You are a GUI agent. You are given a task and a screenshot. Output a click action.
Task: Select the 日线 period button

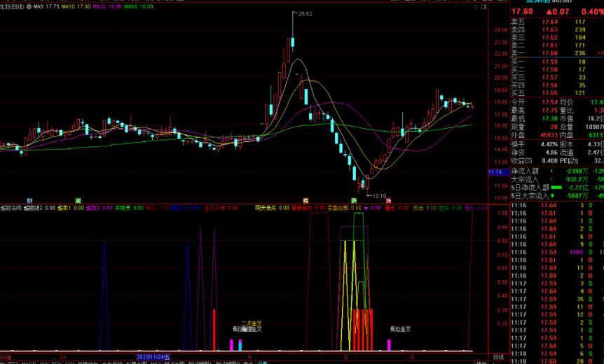498,357
